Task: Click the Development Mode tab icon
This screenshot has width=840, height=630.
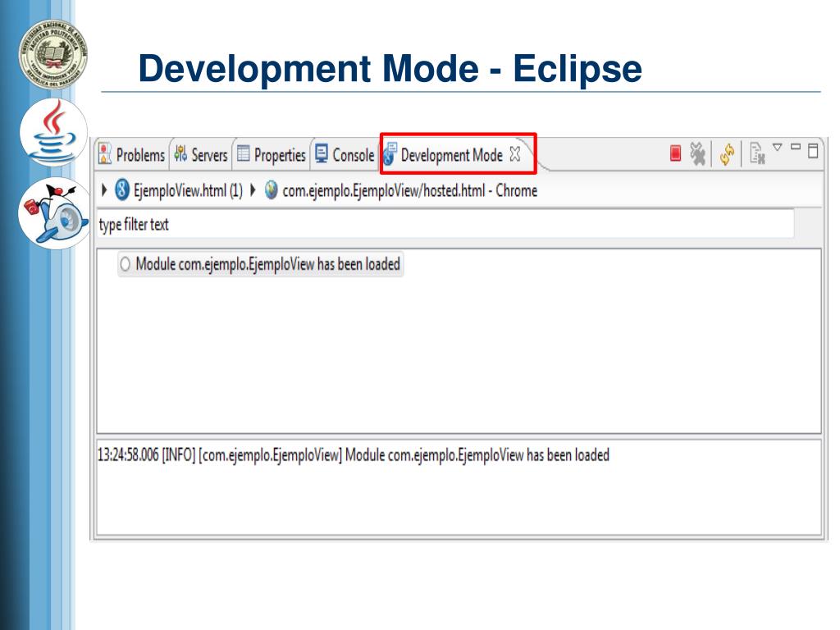Action: pos(390,154)
